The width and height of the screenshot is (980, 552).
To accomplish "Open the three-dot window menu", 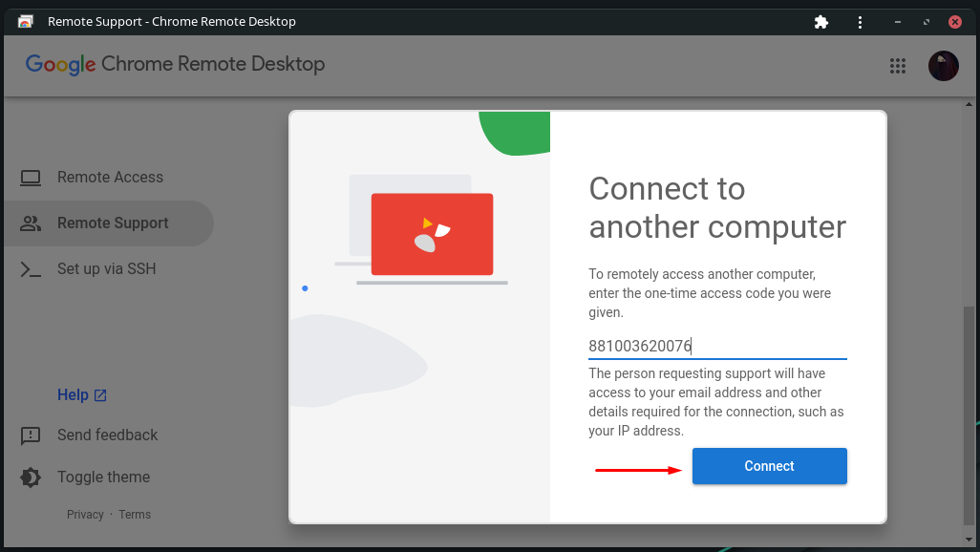I will [860, 23].
